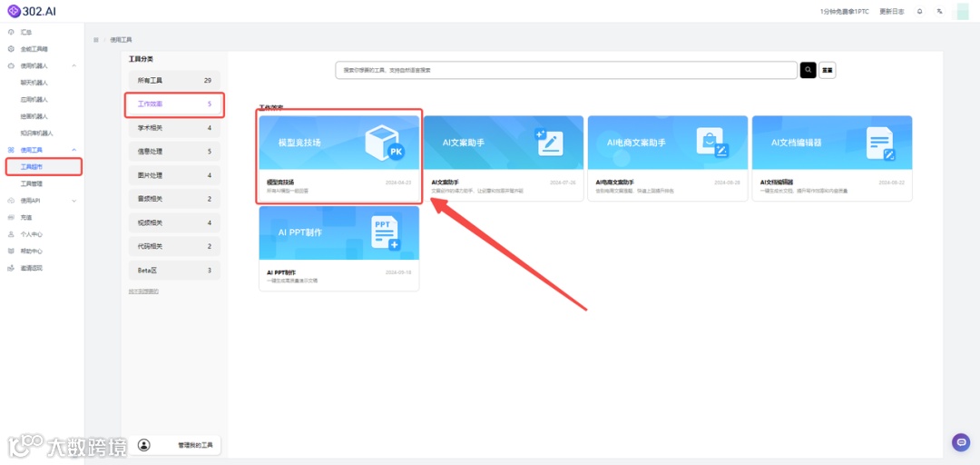Open the 更新日志 link
Screen dimensions: 980x465
click(x=891, y=12)
